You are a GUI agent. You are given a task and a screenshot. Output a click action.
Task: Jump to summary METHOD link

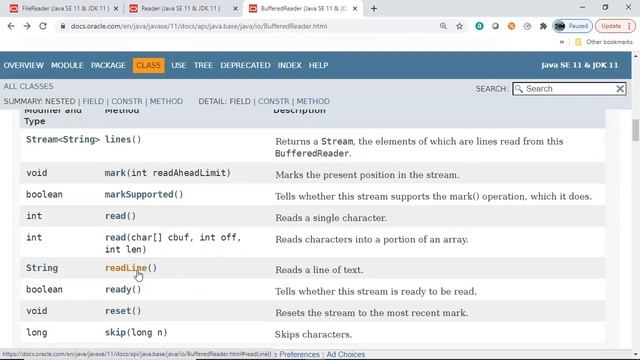coord(166,101)
